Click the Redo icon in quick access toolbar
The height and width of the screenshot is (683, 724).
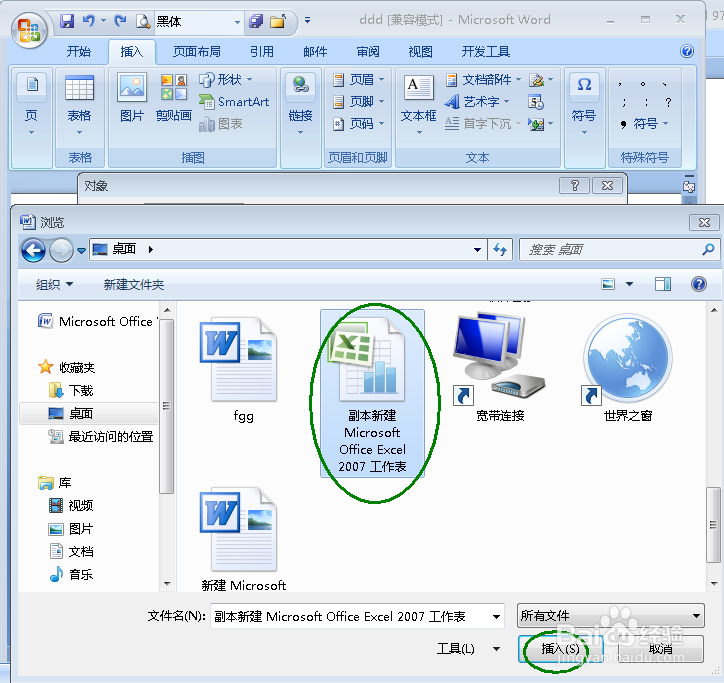click(x=121, y=21)
